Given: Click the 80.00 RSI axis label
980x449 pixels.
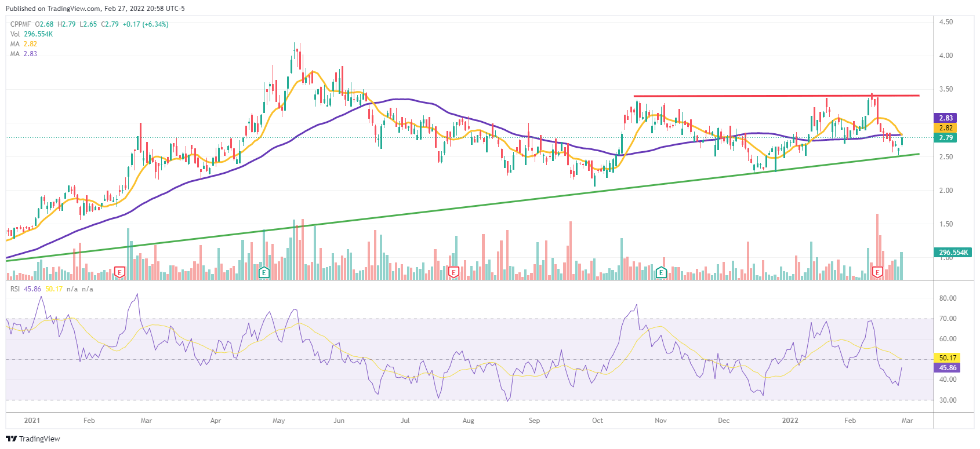Looking at the screenshot, I should coord(948,298).
